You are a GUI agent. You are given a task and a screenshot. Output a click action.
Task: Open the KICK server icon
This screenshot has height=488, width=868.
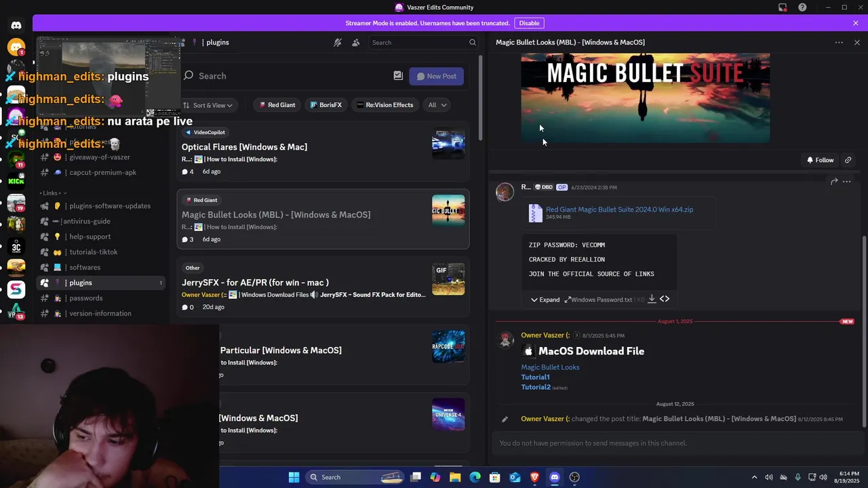click(16, 180)
